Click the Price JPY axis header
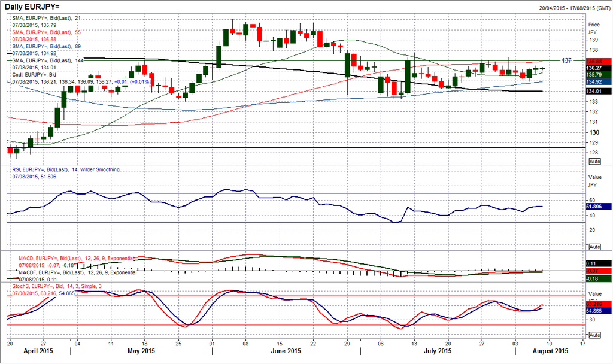The image size is (613, 364). (x=594, y=28)
